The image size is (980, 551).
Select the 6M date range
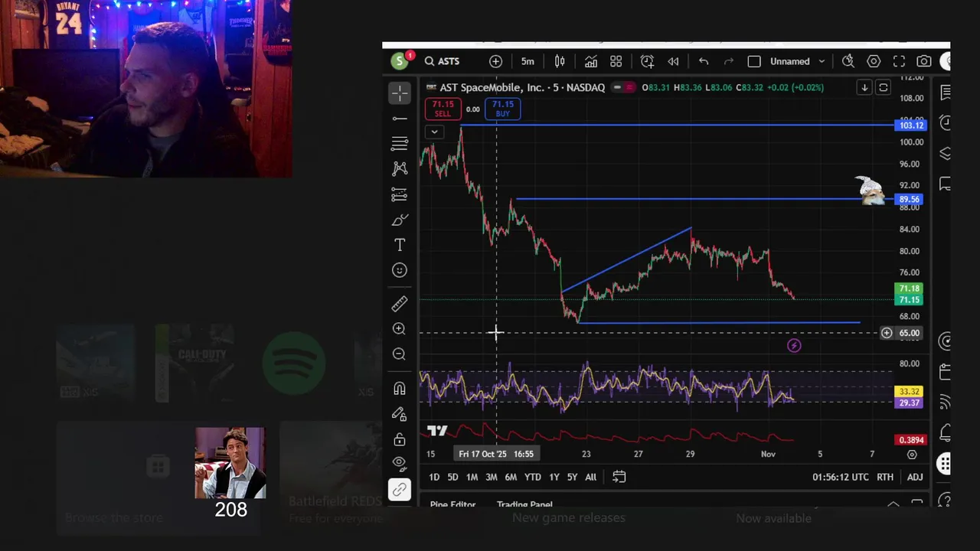pyautogui.click(x=511, y=477)
